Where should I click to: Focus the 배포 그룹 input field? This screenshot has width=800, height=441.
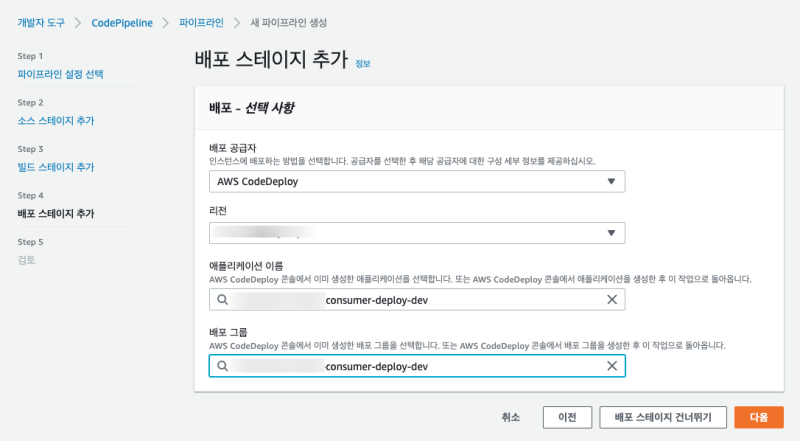tap(417, 366)
